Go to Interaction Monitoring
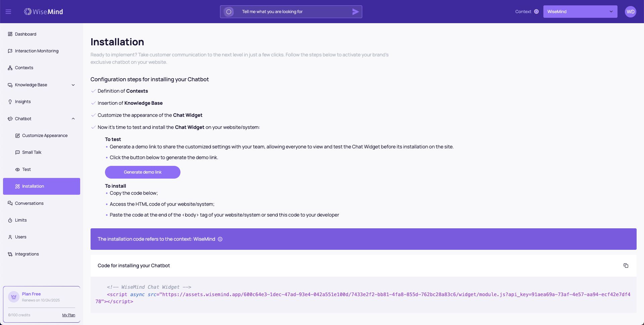The width and height of the screenshot is (644, 325). [37, 51]
